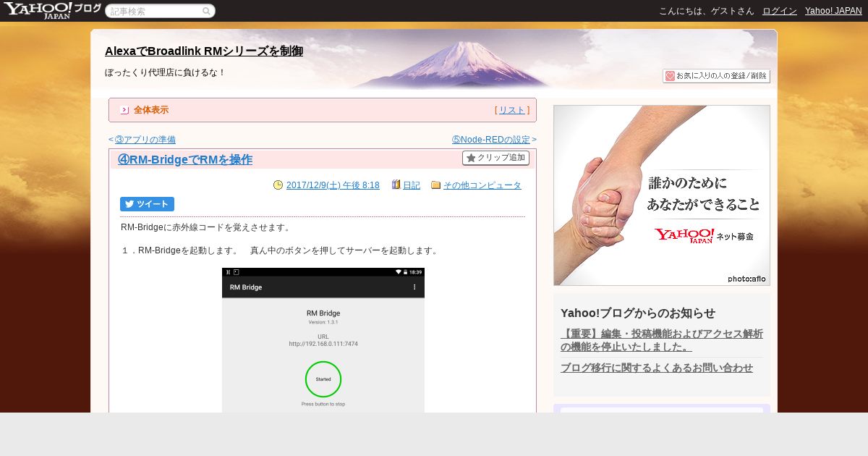Click the 日記 book icon
This screenshot has height=456, width=868.
pyautogui.click(x=396, y=185)
